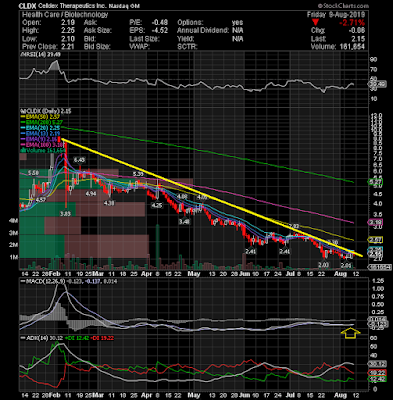Image resolution: width=393 pixels, height=400 pixels.
Task: Click the P/E value -0.48
Action: [159, 23]
